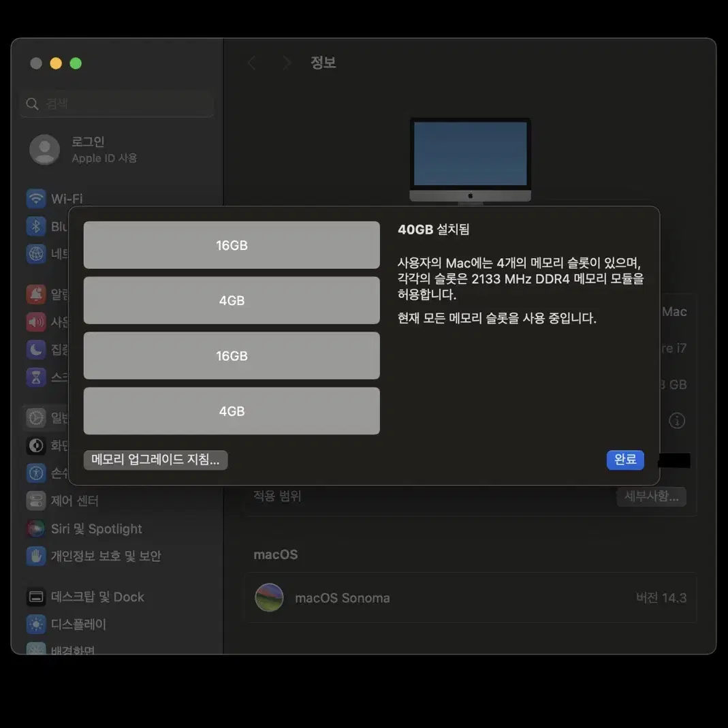
Task: Select the first 16GB memory slot
Action: coord(232,244)
